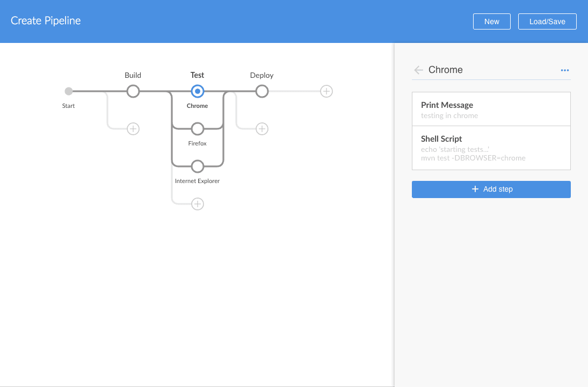This screenshot has height=387, width=588.
Task: Select the Build stage node
Action: [133, 91]
